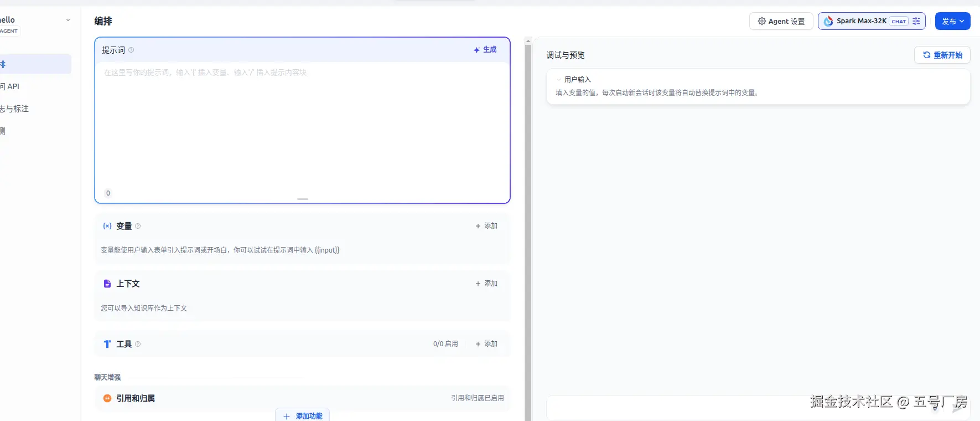The height and width of the screenshot is (421, 980).
Task: Add a tool with 添加
Action: pyautogui.click(x=486, y=344)
